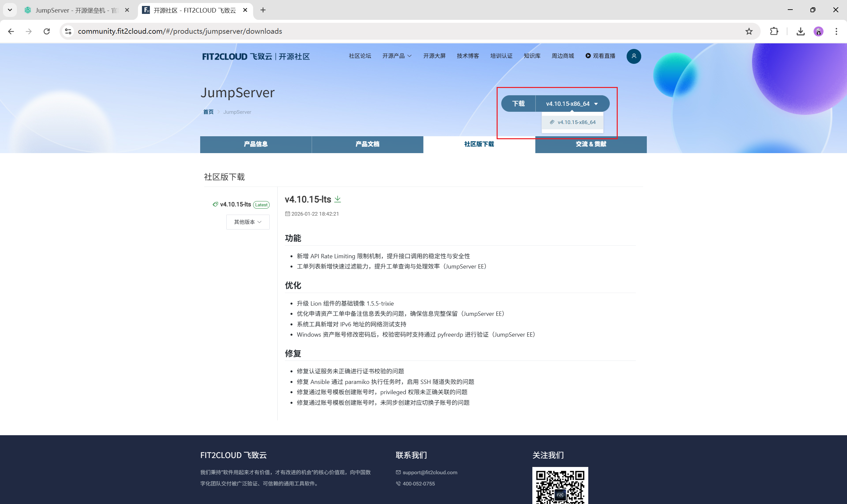This screenshot has height=504, width=847.
Task: Click the green download icon beside v4.10.15-lts
Action: pyautogui.click(x=337, y=199)
